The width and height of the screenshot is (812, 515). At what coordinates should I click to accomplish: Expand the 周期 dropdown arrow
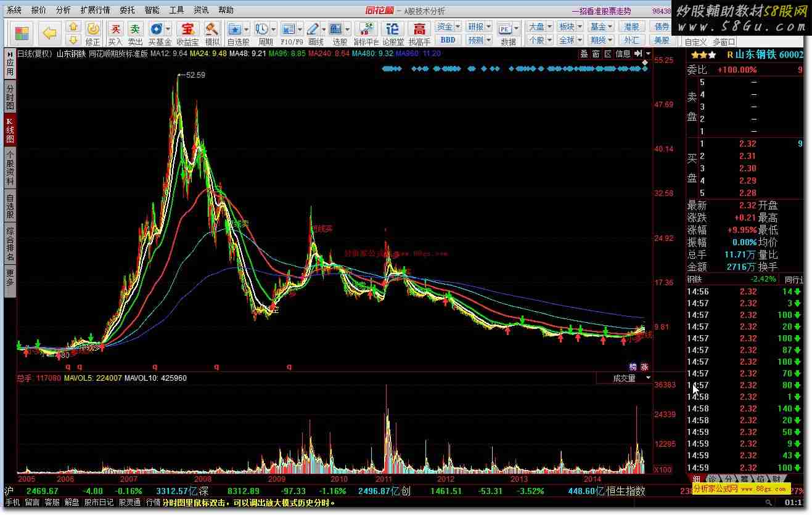pos(273,29)
